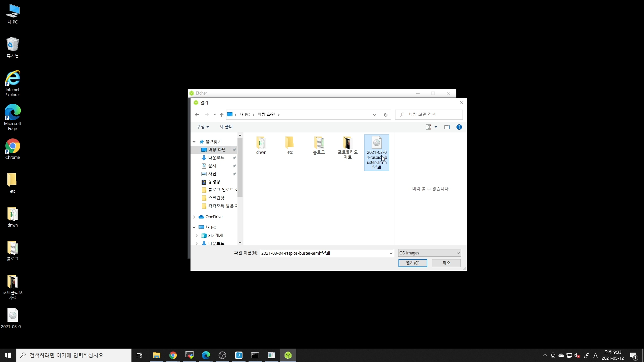This screenshot has height=362, width=644.
Task: Click the Up one folder arrow
Action: click(x=222, y=115)
